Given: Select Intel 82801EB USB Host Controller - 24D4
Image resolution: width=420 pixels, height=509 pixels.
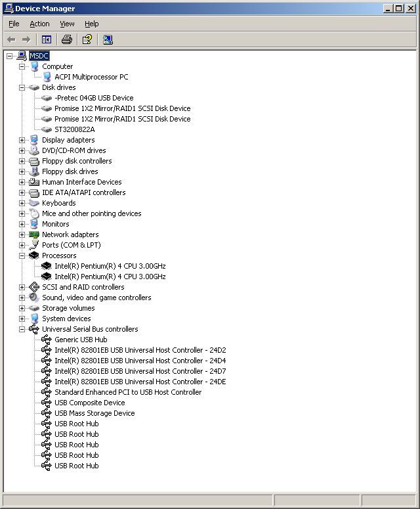Looking at the screenshot, I should pyautogui.click(x=140, y=361).
